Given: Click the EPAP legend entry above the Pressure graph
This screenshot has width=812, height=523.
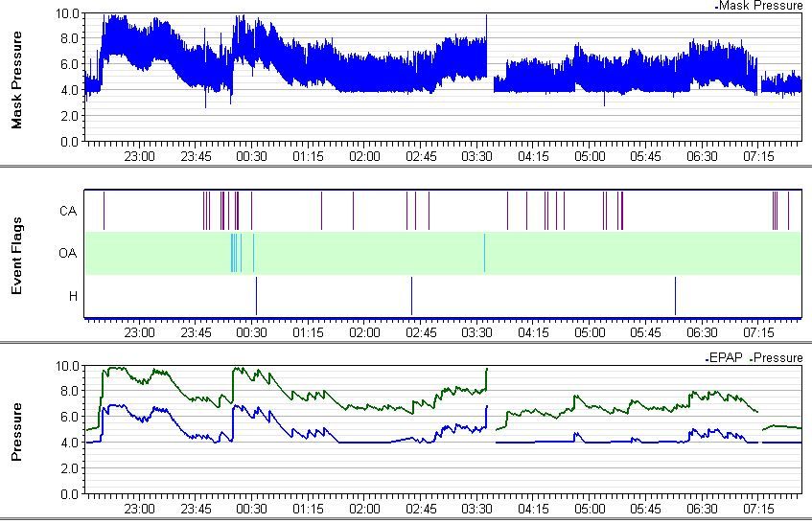Looking at the screenshot, I should (724, 357).
